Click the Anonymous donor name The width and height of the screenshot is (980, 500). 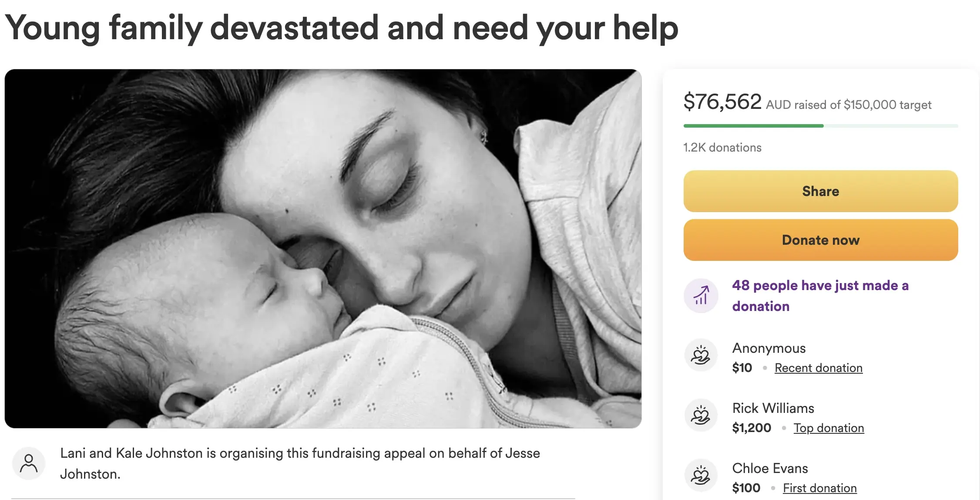click(769, 348)
